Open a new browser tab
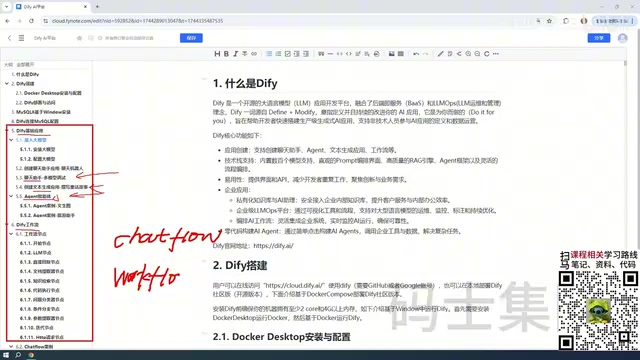 coord(98,7)
